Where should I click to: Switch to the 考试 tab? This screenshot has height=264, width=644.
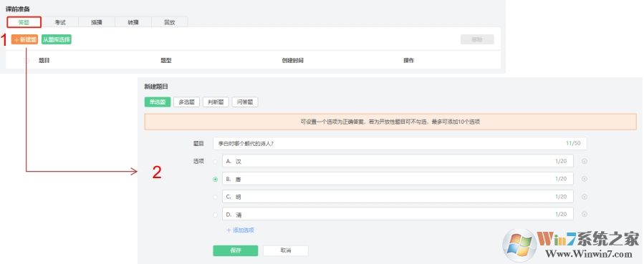(x=60, y=22)
